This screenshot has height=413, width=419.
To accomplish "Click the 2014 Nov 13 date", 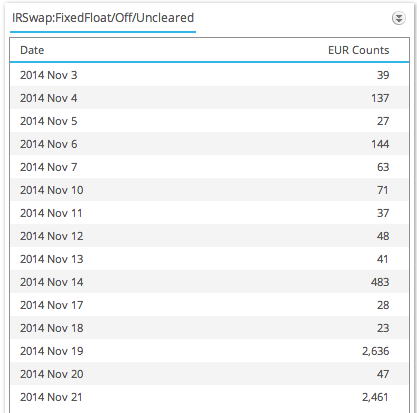I will (52, 259).
